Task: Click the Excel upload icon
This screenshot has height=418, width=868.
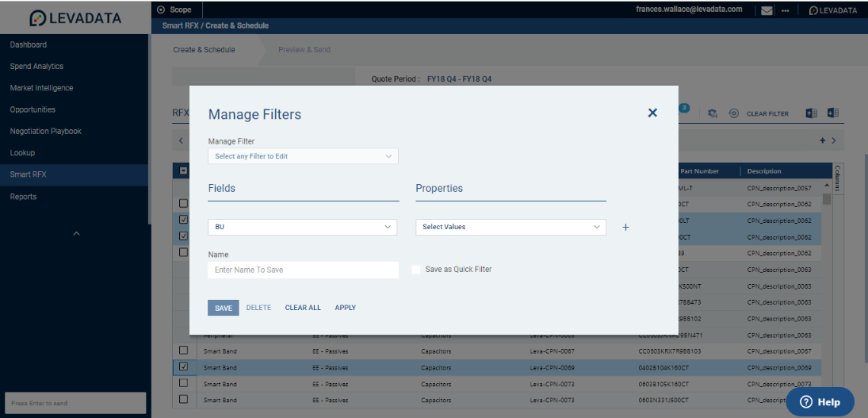Action: (x=812, y=113)
